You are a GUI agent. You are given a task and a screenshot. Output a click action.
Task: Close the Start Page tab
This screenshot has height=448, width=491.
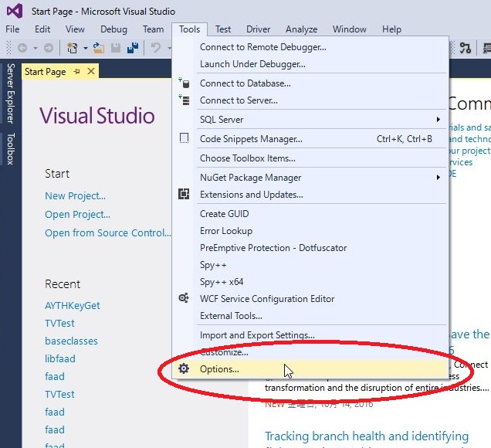91,71
